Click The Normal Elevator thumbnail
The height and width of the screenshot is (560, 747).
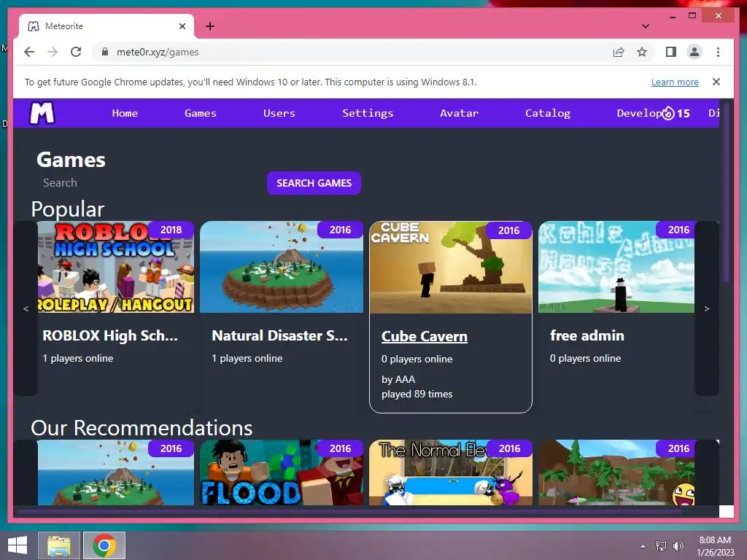[x=451, y=472]
